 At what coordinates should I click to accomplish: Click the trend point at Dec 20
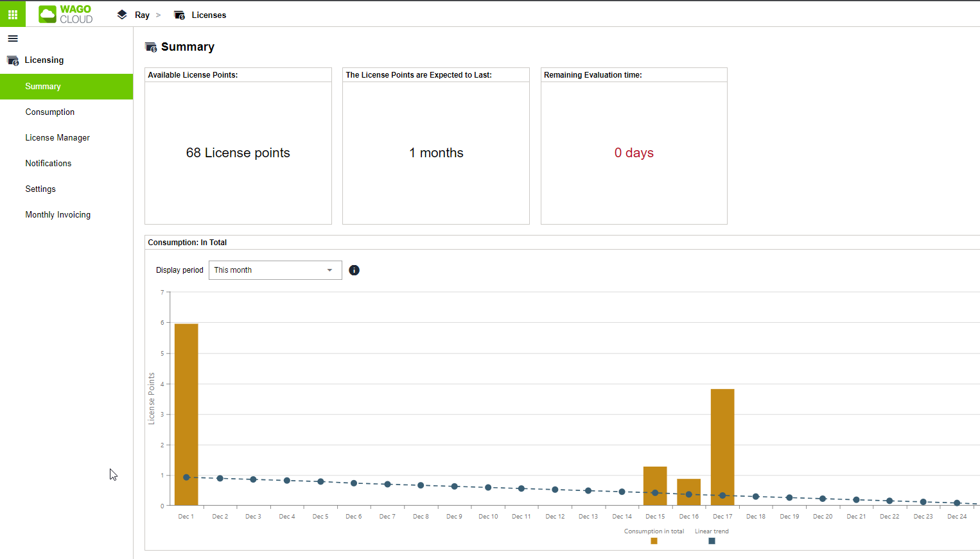pos(823,499)
